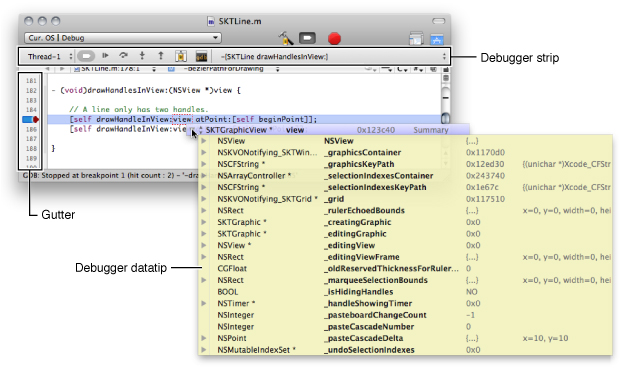Screen dimensions: 633x375
Task: Click the editor vertical scrollbar thumb
Action: point(446,119)
